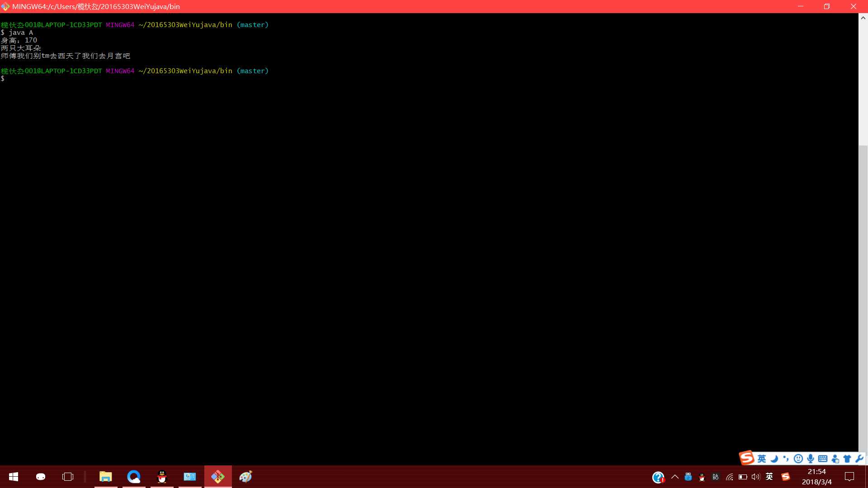Image resolution: width=868 pixels, height=488 pixels.
Task: Open the Sogou skin shirt icon
Action: [847, 459]
